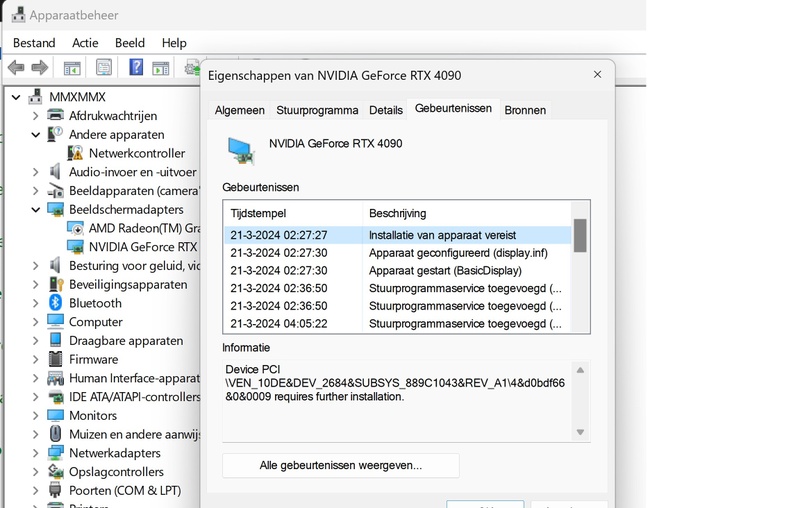Click the Informatie box scroll down arrow
Screen dimensions: 800x508
coord(580,432)
